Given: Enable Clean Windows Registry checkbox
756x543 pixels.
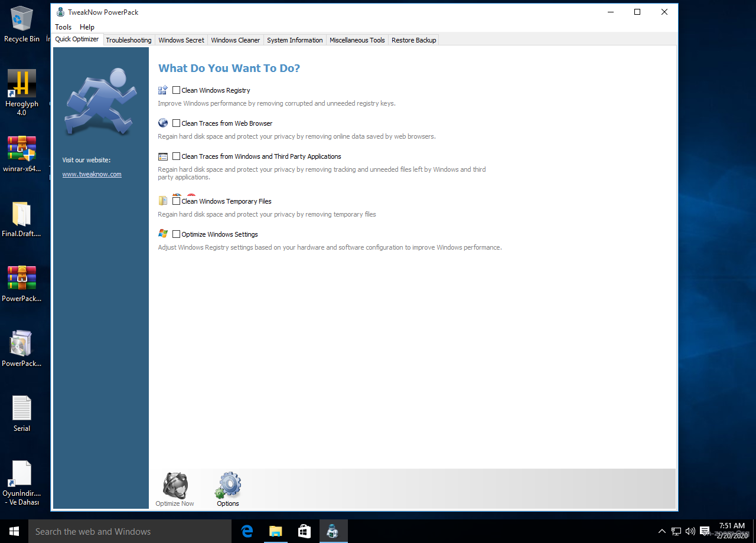Looking at the screenshot, I should (x=177, y=90).
